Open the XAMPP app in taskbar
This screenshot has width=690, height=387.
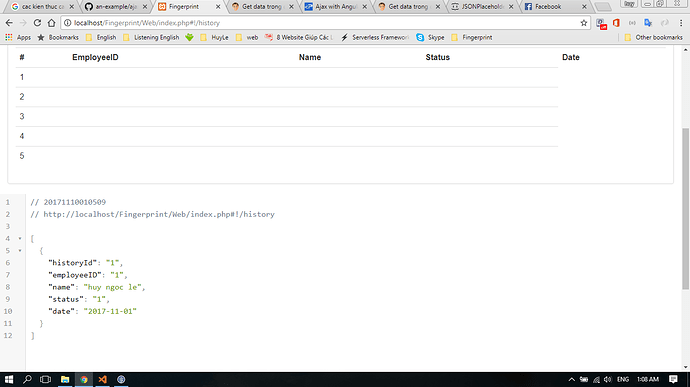(103, 379)
